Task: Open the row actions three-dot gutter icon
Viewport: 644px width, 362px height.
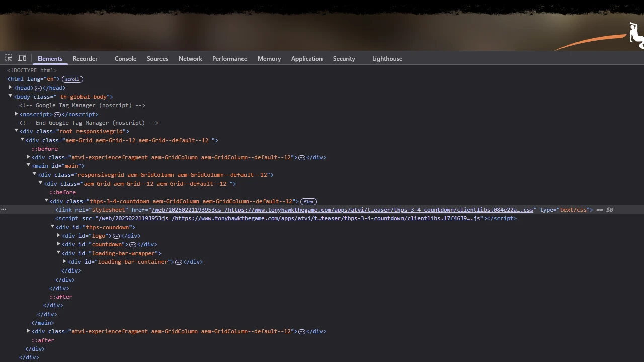Action: click(x=3, y=209)
